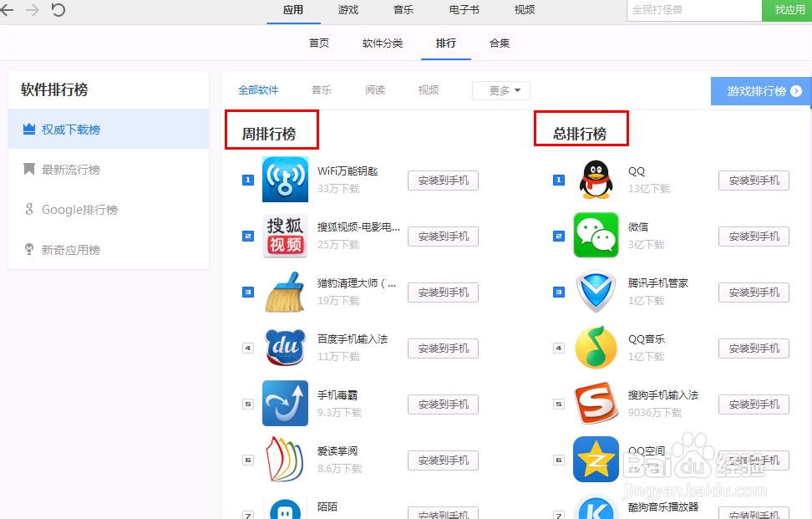Click the QQ penguin icon
Screen dimensions: 812x519
coord(596,180)
